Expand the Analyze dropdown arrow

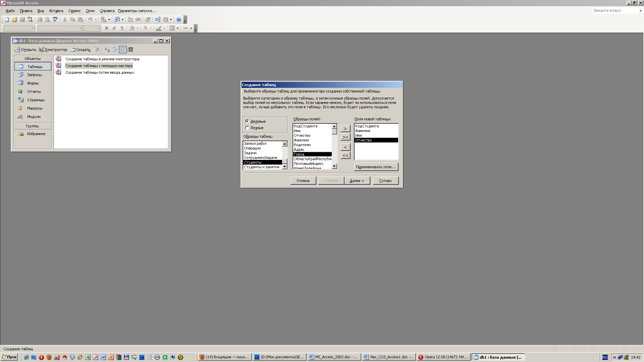click(x=122, y=19)
